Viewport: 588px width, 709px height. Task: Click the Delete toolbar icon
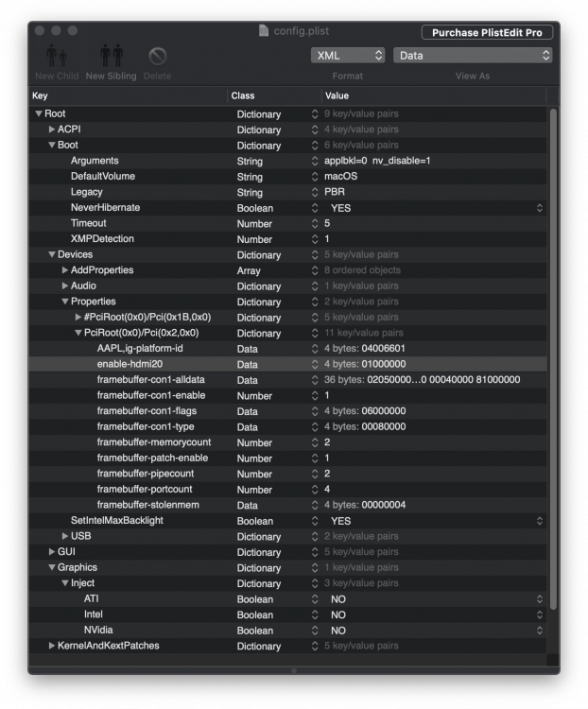(x=158, y=57)
